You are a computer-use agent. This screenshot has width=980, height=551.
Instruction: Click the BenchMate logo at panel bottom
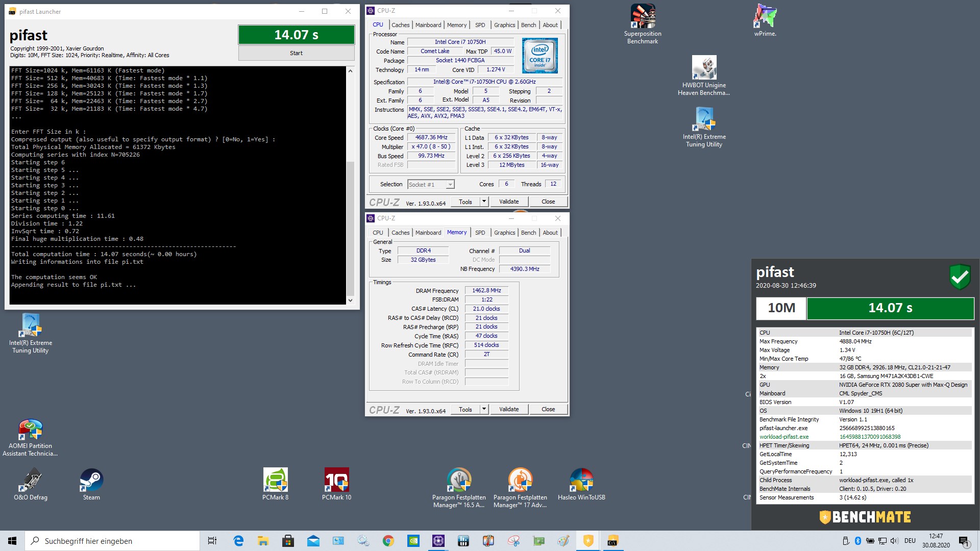click(x=865, y=517)
